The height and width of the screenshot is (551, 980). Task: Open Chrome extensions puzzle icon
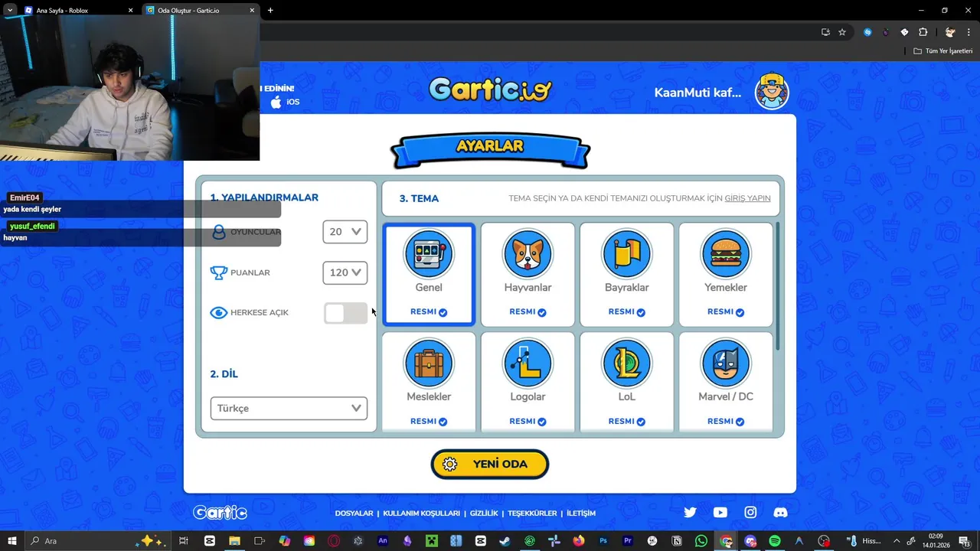[x=923, y=32]
